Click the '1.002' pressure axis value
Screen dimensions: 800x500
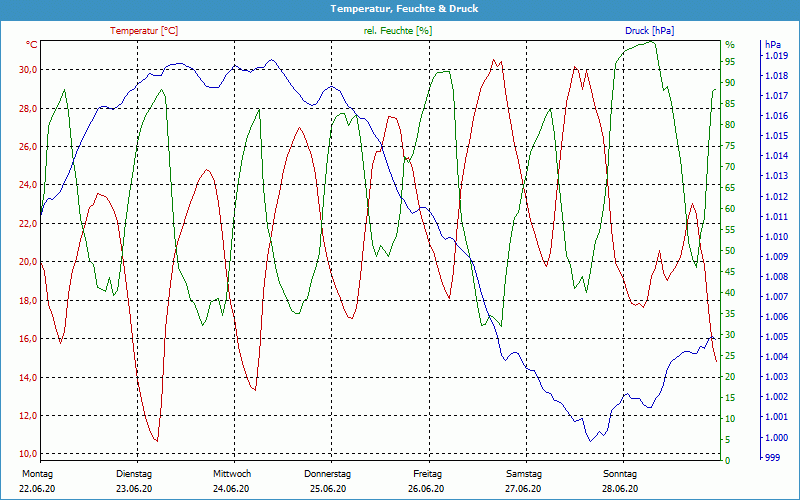coord(777,397)
